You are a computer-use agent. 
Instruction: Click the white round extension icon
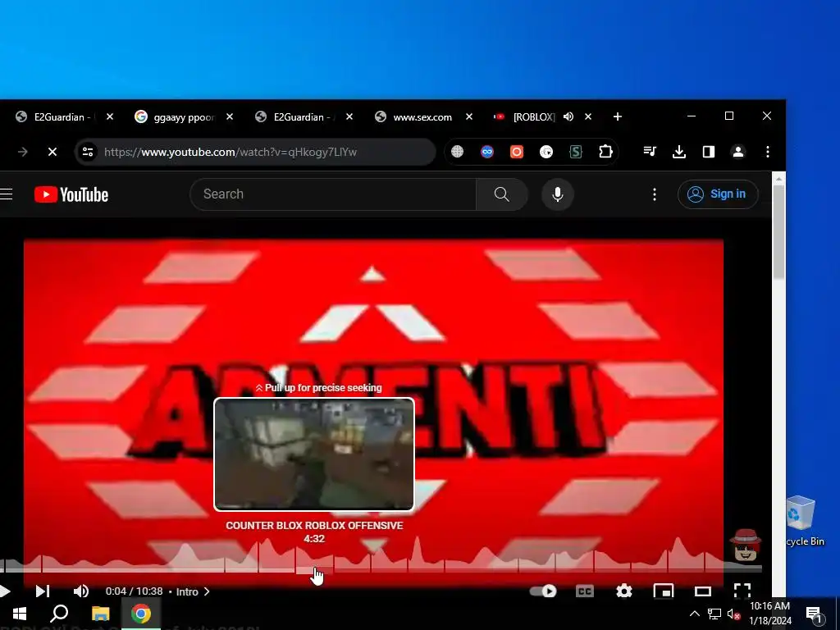pos(546,152)
